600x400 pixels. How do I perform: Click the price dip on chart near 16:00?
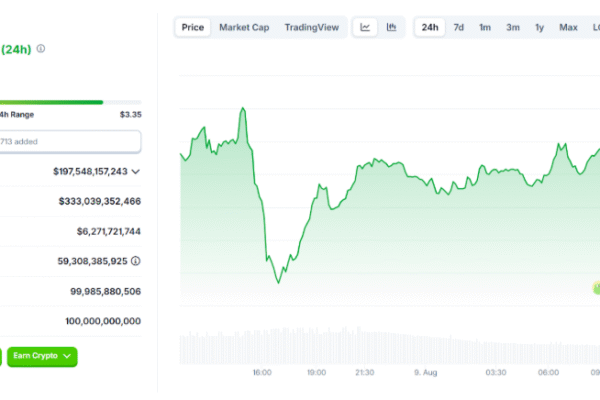[277, 281]
